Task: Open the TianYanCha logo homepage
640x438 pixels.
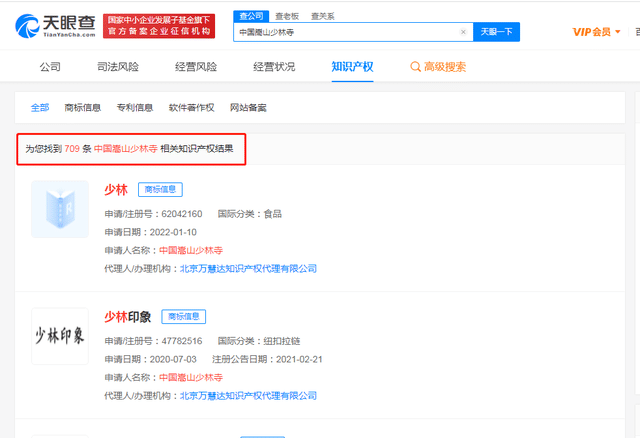Action: [x=55, y=26]
